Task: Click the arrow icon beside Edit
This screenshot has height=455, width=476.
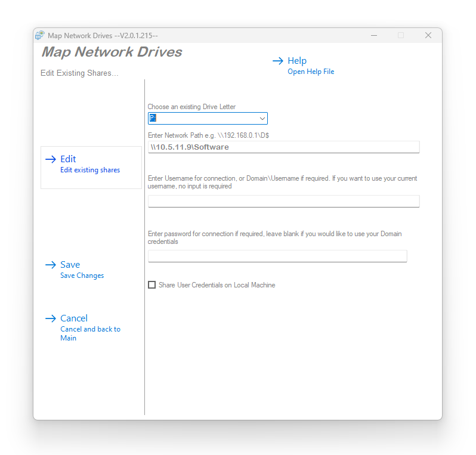Action: tap(51, 159)
